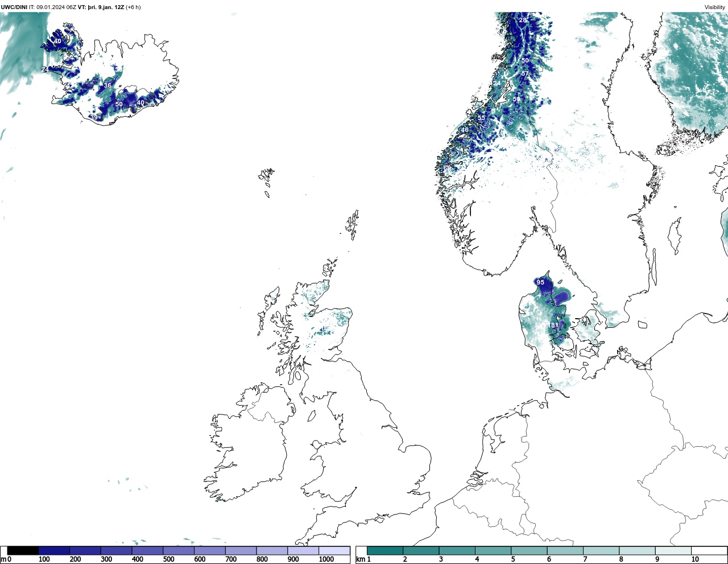
Task: Click the '46' value on Norway's coast
Action: coord(465,130)
